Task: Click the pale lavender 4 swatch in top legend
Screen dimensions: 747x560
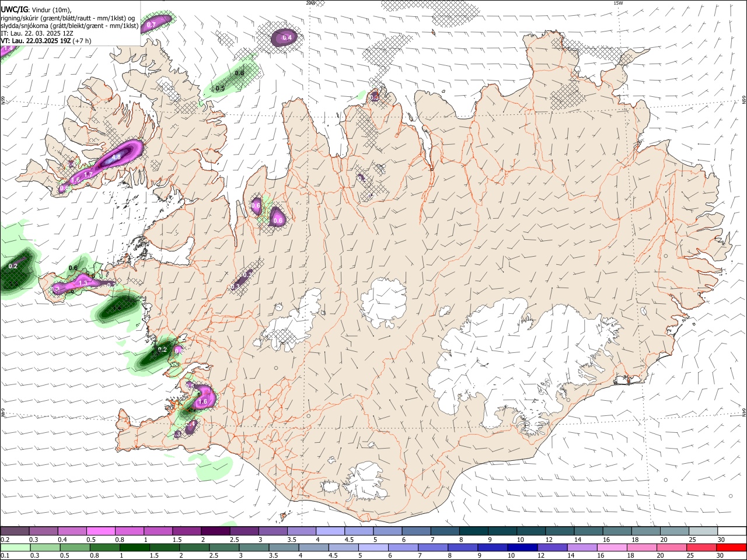Action: pos(330,531)
